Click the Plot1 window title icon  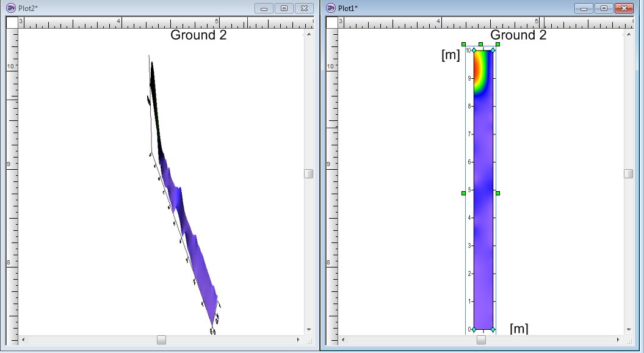(330, 8)
